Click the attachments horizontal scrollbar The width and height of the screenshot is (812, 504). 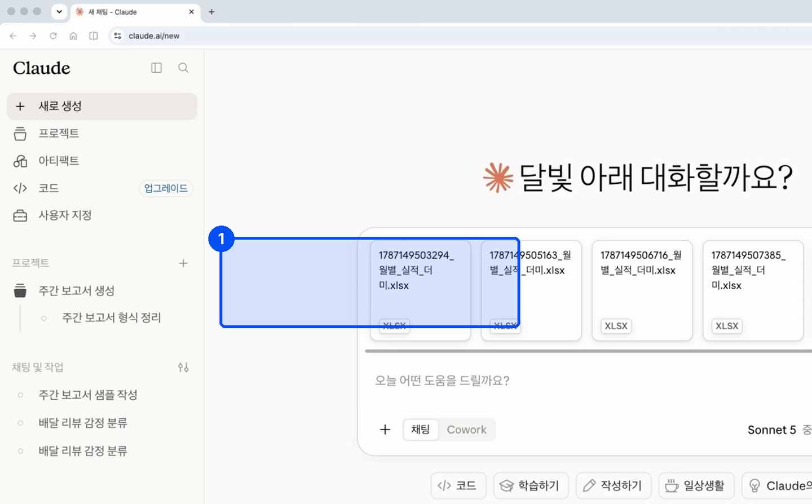tap(588, 351)
